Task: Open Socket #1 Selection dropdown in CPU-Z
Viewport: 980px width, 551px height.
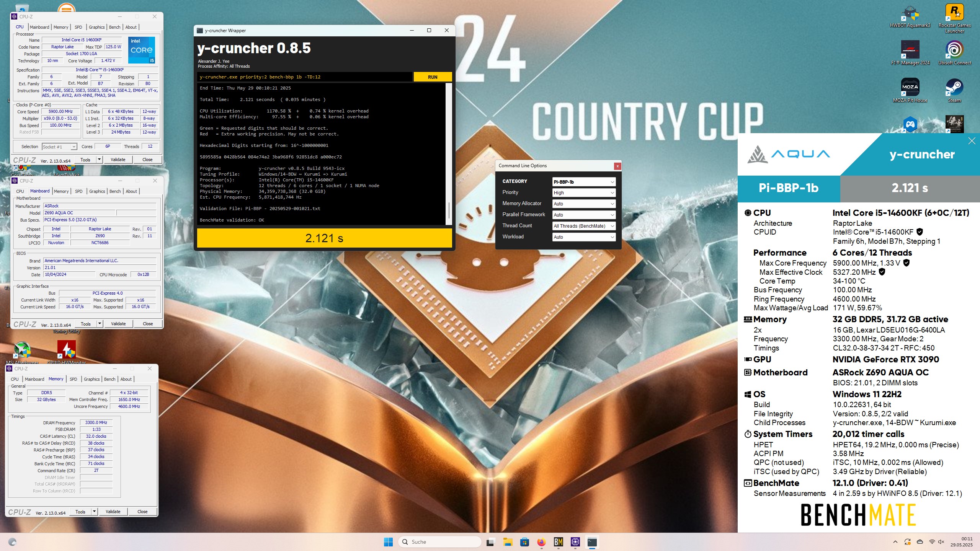Action: click(x=59, y=147)
